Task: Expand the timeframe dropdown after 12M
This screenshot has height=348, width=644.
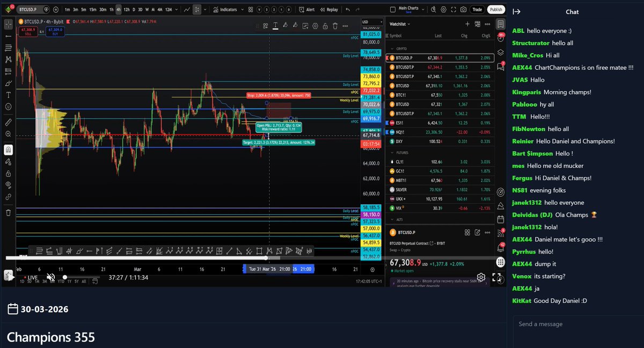Action: tap(176, 10)
